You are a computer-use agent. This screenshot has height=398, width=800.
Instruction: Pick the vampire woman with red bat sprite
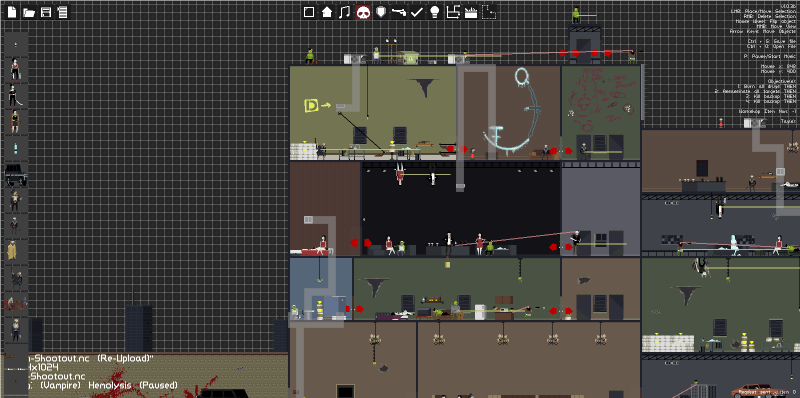tap(15, 70)
